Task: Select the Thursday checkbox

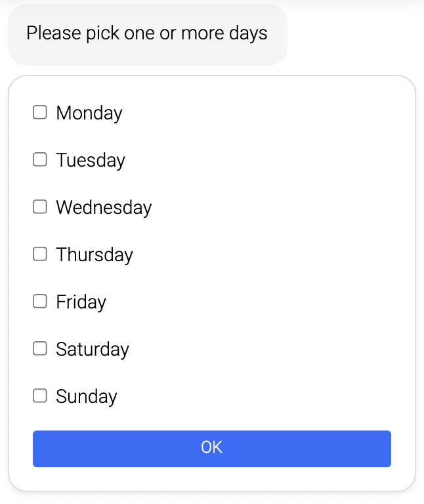Action: tap(40, 254)
